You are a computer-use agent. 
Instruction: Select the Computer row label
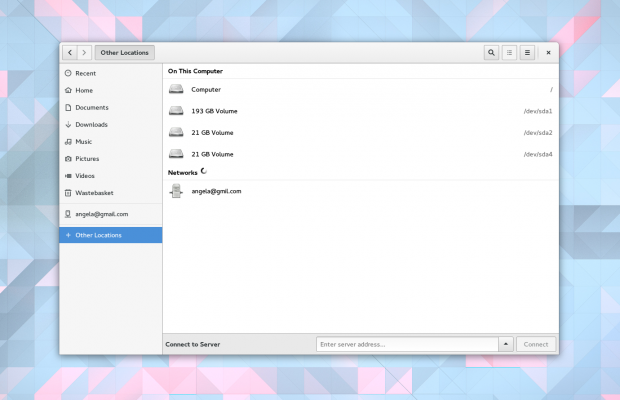click(206, 90)
